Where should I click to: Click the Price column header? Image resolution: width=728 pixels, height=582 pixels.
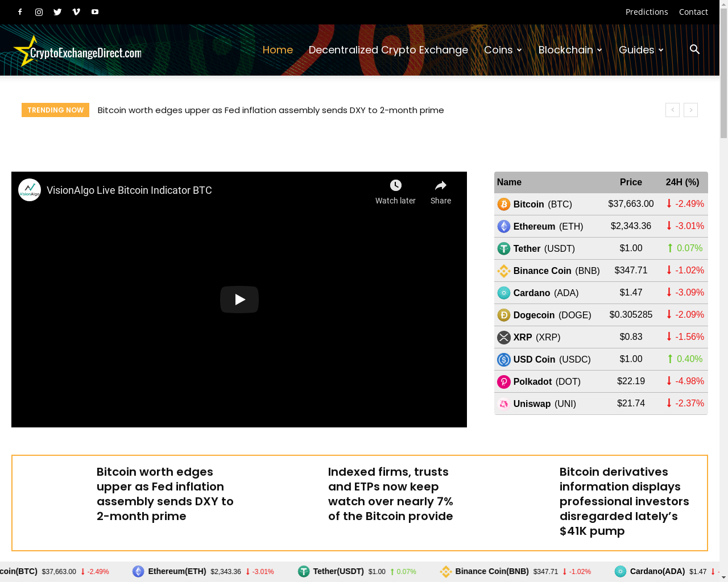[631, 182]
